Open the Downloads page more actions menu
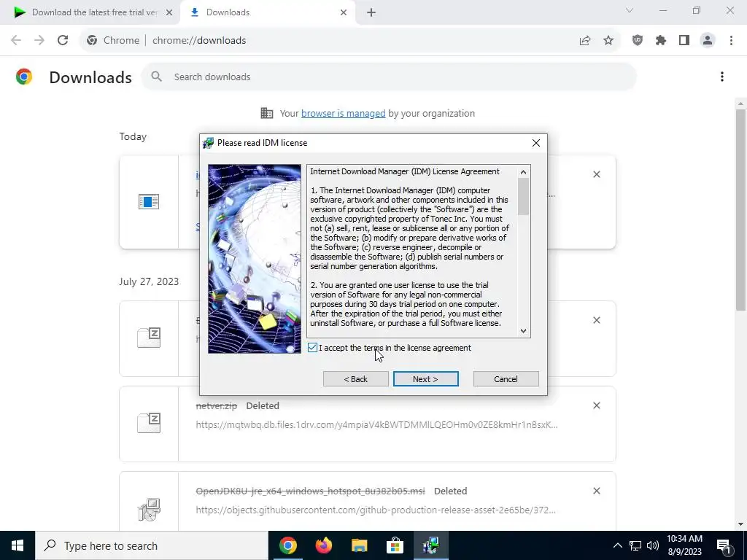The width and height of the screenshot is (747, 560). coord(722,77)
